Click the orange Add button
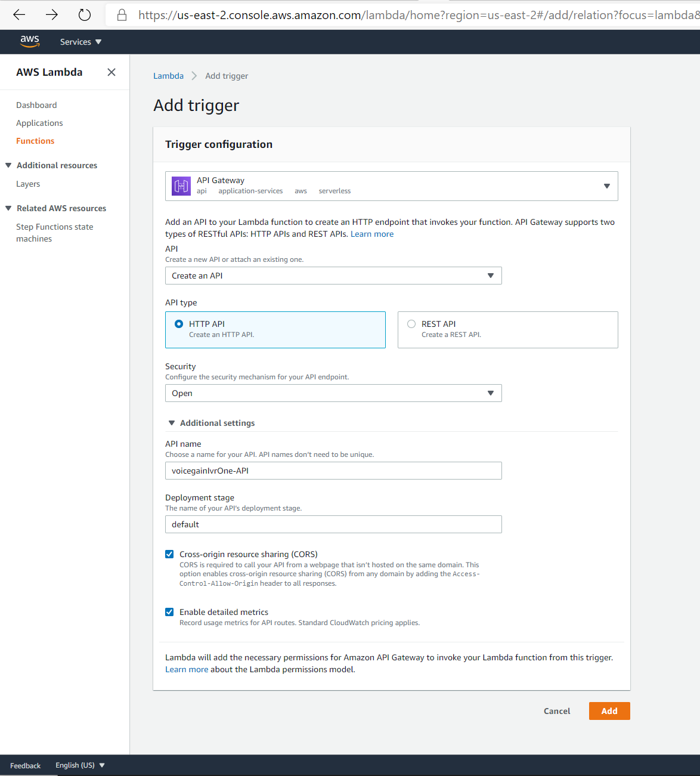The height and width of the screenshot is (776, 700). [609, 711]
